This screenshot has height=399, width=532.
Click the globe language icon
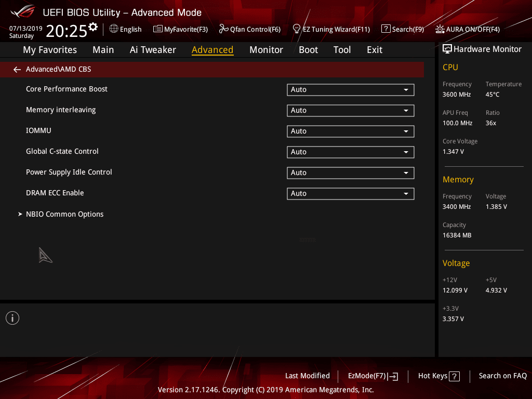(114, 29)
